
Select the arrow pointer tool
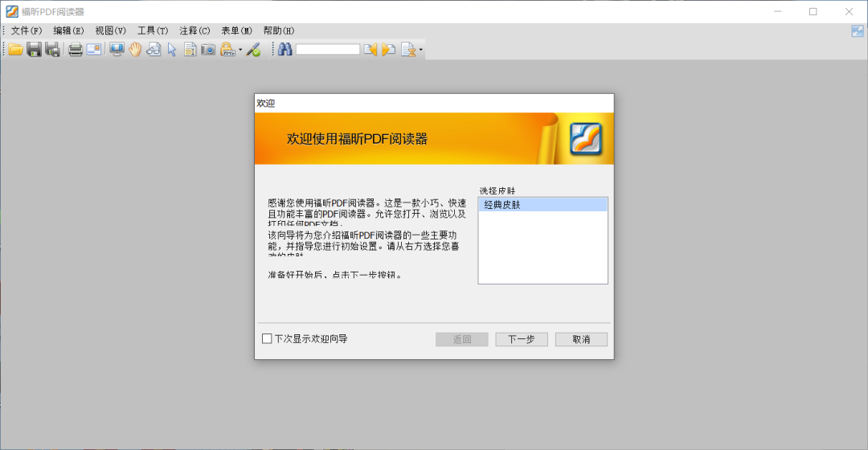point(172,49)
